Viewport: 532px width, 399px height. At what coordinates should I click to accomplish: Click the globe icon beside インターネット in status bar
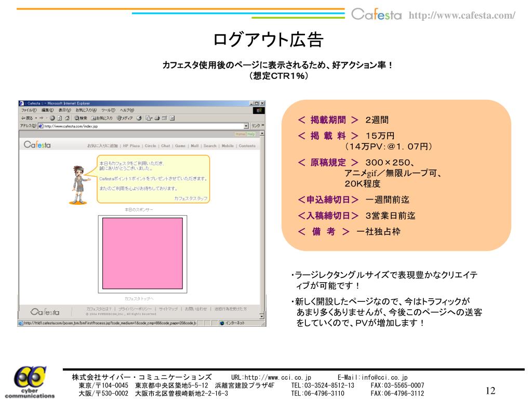click(222, 323)
